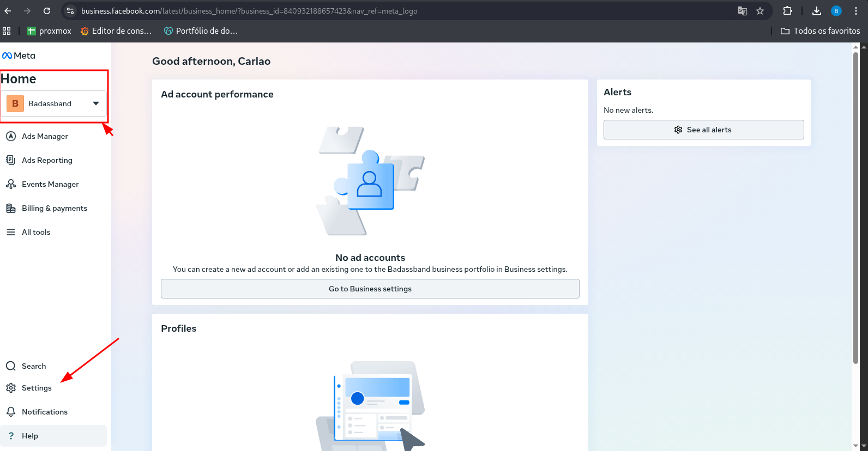
Task: Open Ads Reporting icon in sidebar
Action: tap(11, 160)
